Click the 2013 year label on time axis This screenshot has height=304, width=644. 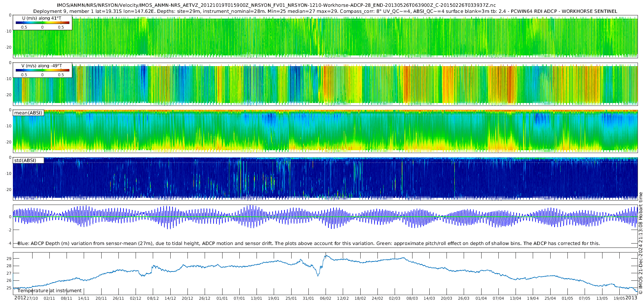[x=631, y=298]
